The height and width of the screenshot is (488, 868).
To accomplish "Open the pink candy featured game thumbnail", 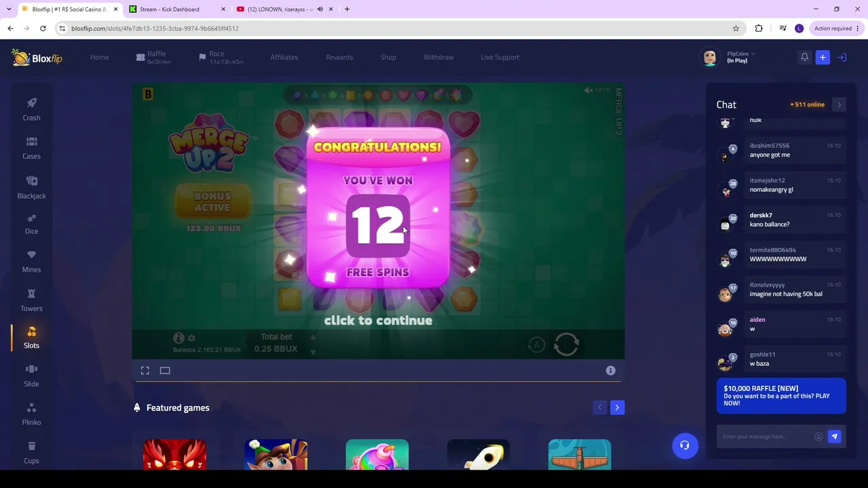I will point(377,454).
